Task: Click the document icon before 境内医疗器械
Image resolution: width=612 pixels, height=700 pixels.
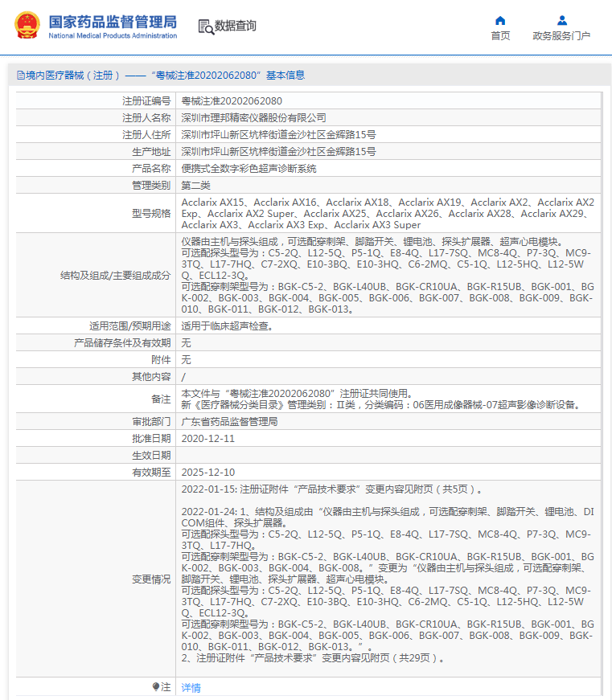Action: click(x=21, y=75)
